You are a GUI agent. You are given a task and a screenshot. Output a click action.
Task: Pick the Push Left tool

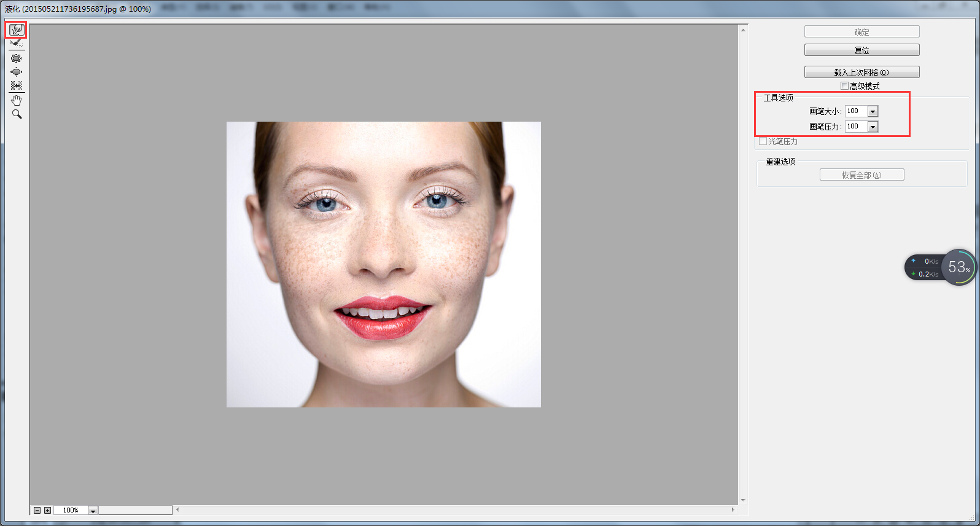tap(16, 85)
